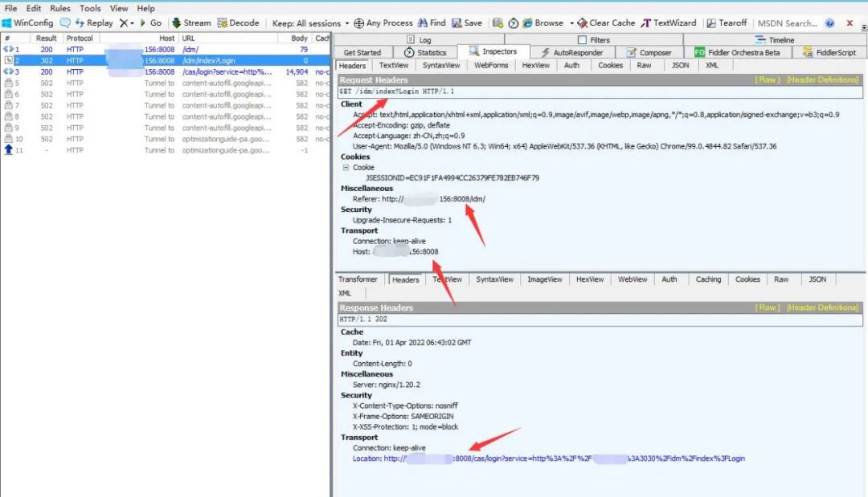Screen dimensions: 868x497
Task: Open Find sessions from the toolbar
Action: pyautogui.click(x=432, y=22)
